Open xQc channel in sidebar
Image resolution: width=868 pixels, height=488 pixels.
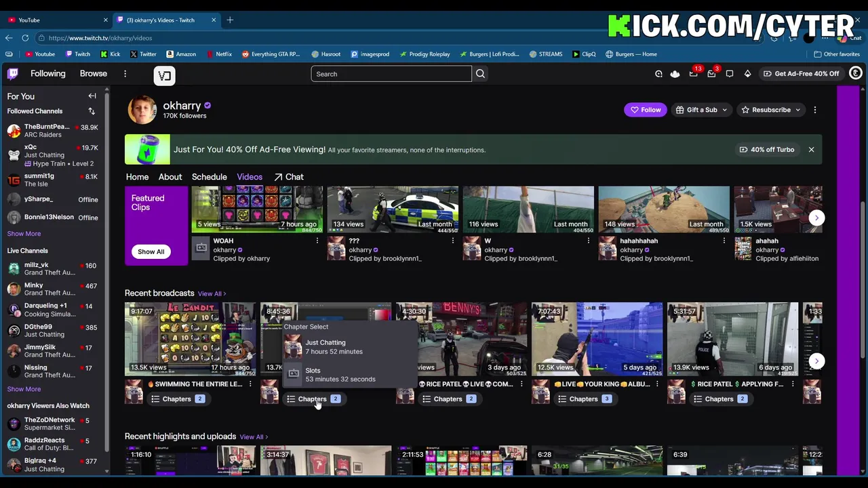(53, 155)
